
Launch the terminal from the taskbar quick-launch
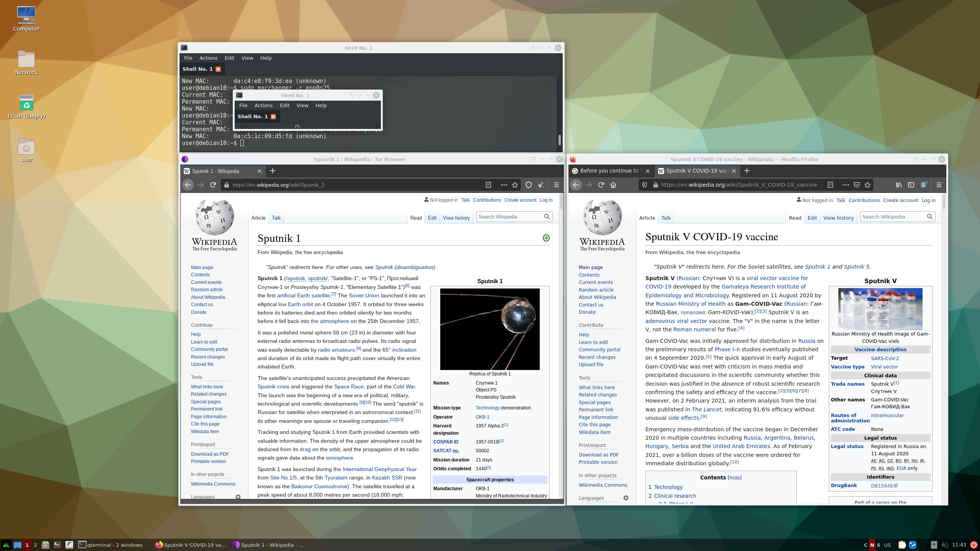click(x=57, y=545)
